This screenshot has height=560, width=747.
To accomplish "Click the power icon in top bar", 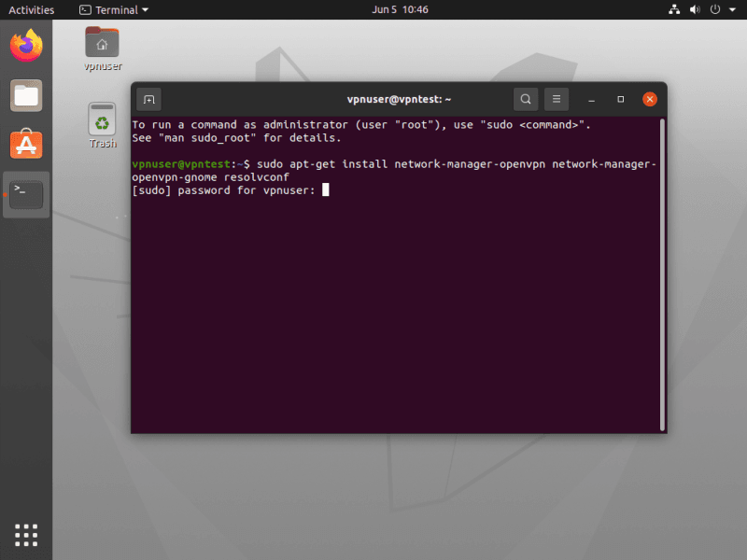I will pos(713,10).
